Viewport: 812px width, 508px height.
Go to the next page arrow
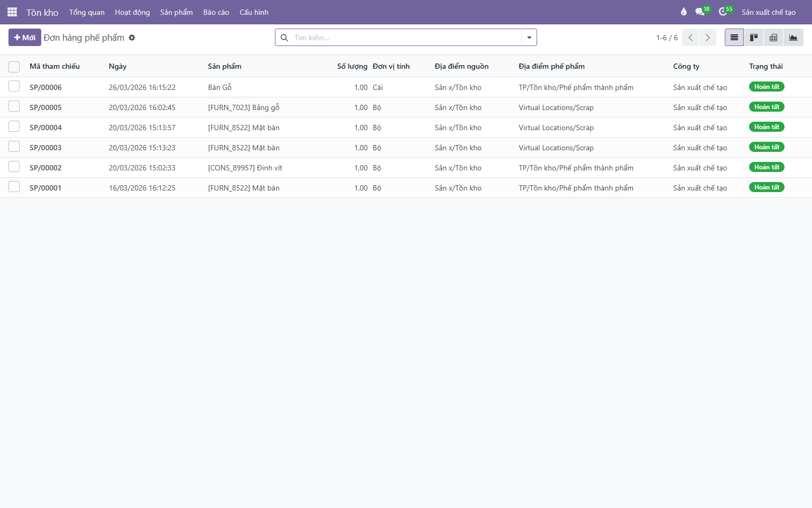708,38
